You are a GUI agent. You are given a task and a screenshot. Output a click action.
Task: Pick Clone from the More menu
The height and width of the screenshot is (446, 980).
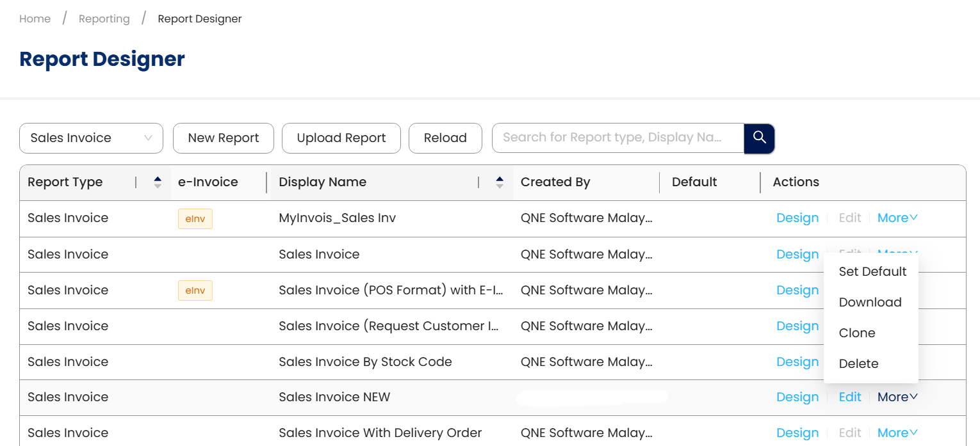pyautogui.click(x=857, y=333)
